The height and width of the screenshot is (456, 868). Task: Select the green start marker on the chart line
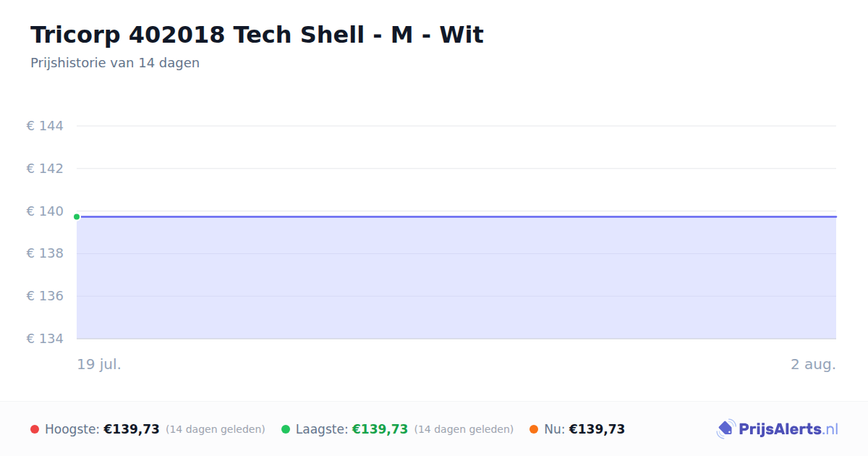(77, 216)
